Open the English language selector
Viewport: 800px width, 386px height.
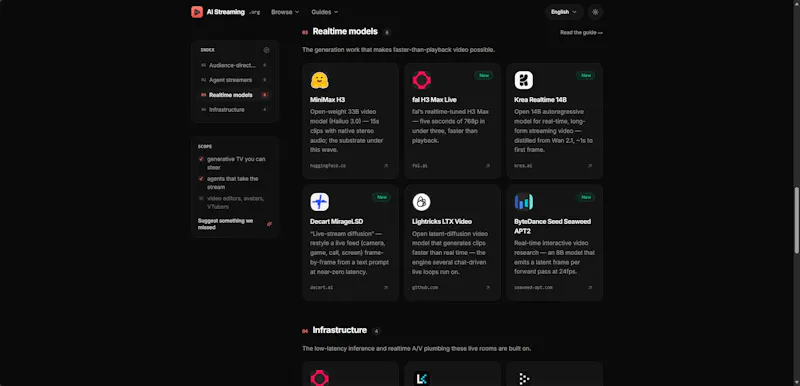(564, 12)
